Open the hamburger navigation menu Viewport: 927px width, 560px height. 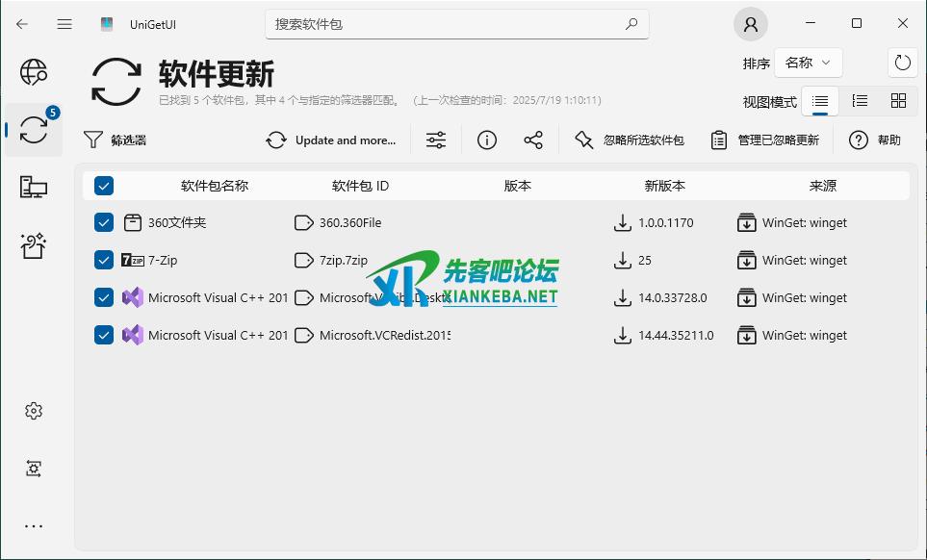coord(64,24)
